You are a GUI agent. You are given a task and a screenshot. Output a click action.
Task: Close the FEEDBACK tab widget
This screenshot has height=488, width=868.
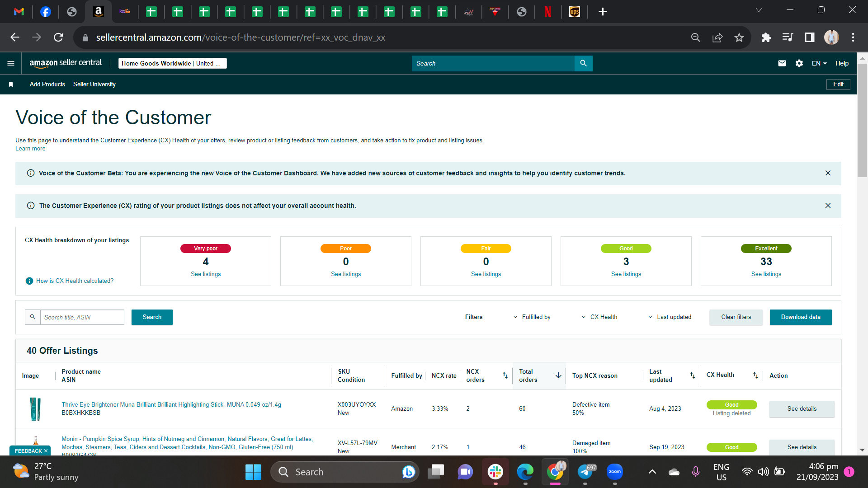coord(46,451)
